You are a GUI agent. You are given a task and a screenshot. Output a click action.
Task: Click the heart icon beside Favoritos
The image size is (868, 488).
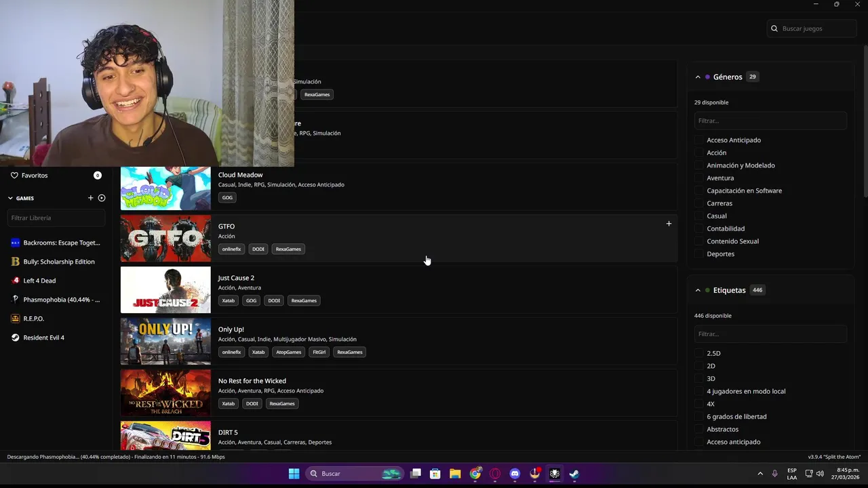(x=14, y=175)
